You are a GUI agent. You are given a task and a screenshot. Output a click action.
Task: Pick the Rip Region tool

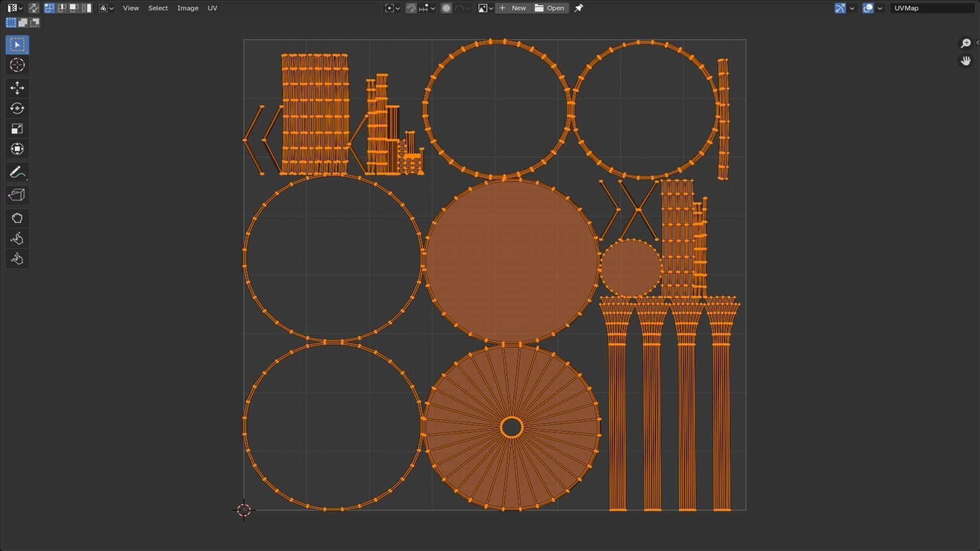pos(17,195)
